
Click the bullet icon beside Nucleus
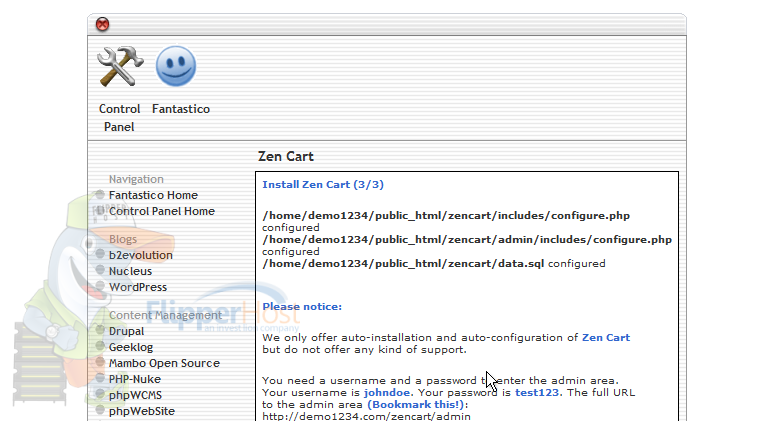[x=100, y=270]
